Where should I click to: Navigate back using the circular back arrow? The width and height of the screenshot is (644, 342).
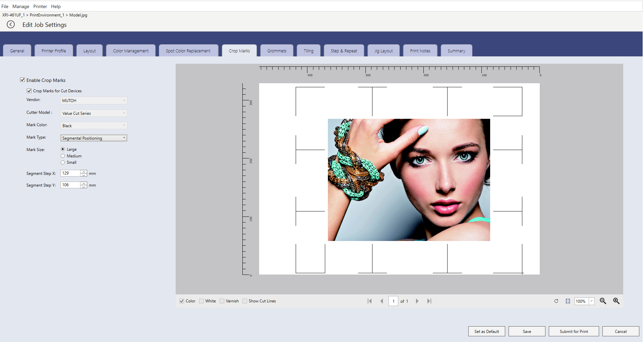coord(10,24)
